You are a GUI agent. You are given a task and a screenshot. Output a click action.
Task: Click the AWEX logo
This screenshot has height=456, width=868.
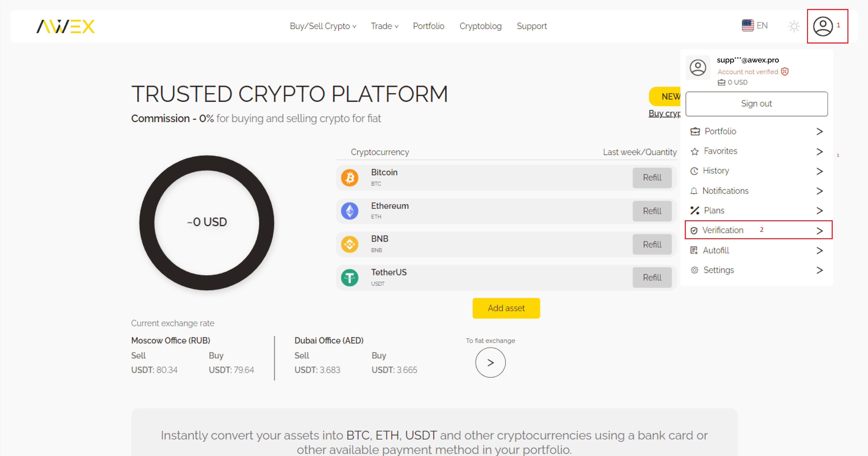tap(65, 26)
